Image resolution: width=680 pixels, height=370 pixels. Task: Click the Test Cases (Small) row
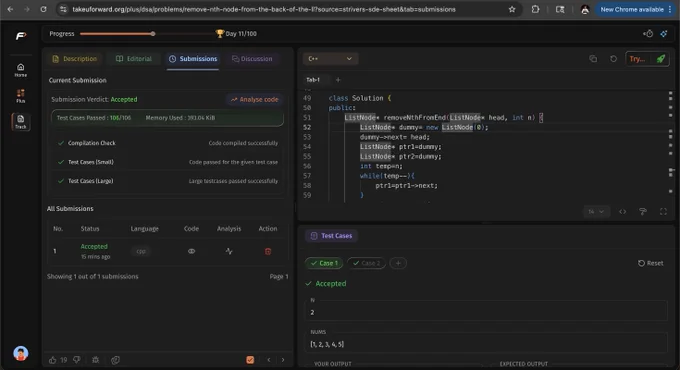coord(167,162)
